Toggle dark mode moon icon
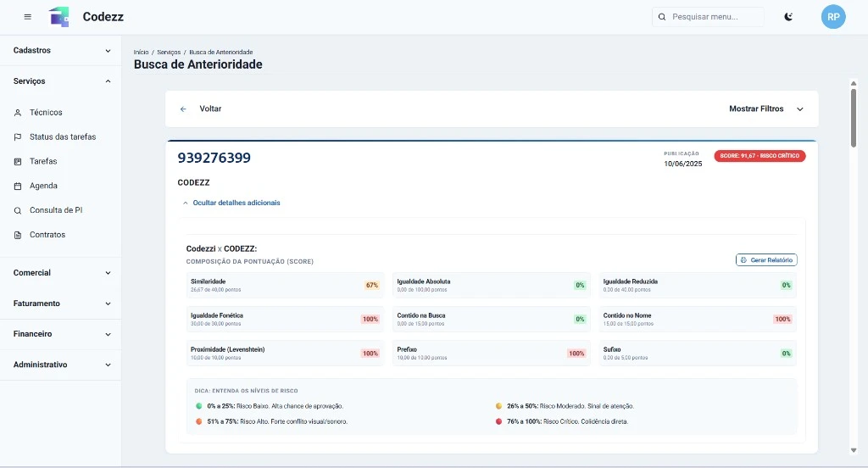 pos(788,17)
